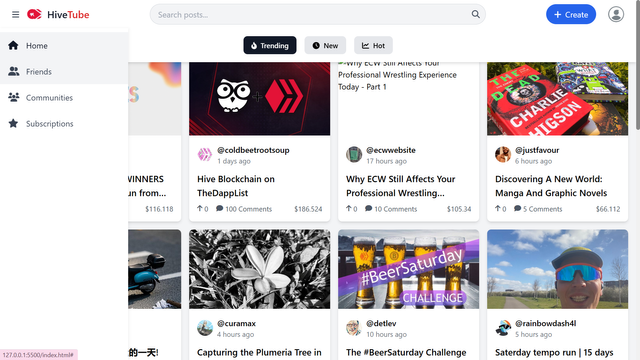Click @rainbowdash4l avatar image
640x360 pixels.
[x=503, y=328]
